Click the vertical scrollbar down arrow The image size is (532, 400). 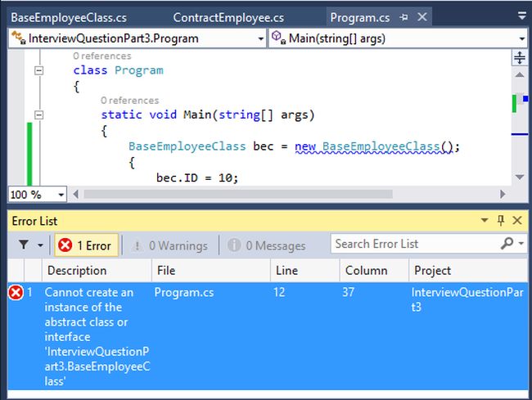coord(520,177)
